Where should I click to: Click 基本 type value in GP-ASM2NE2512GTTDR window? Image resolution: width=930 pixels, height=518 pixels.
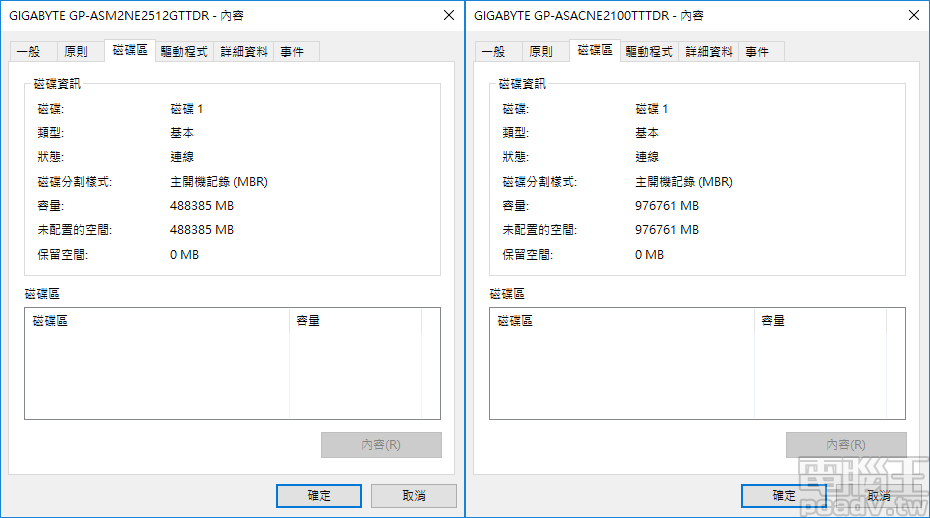(x=182, y=133)
